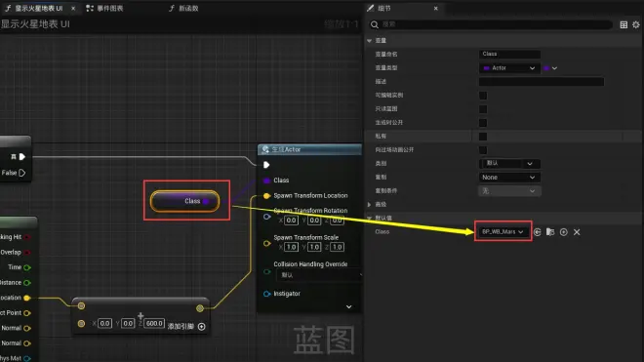Create new asset plus icon for Class default
644x362 pixels.
564,232
